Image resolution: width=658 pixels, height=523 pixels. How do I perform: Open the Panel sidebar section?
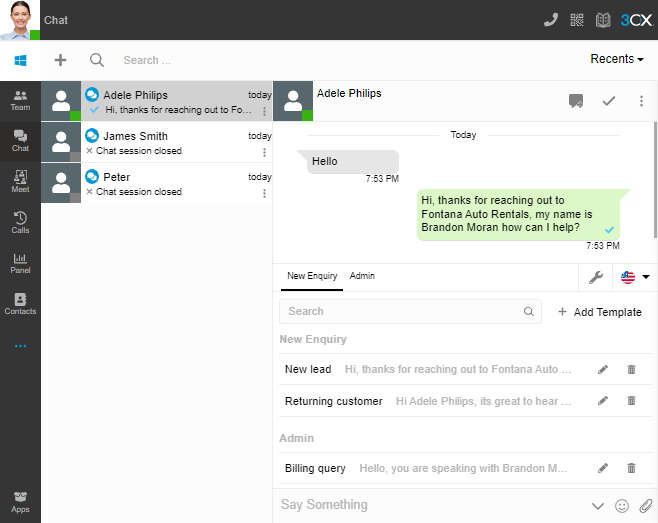20,264
